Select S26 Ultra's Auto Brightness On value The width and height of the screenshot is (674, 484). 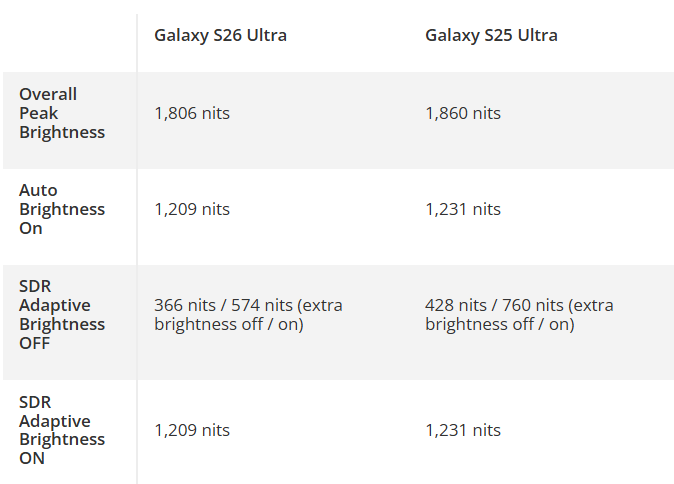point(192,209)
